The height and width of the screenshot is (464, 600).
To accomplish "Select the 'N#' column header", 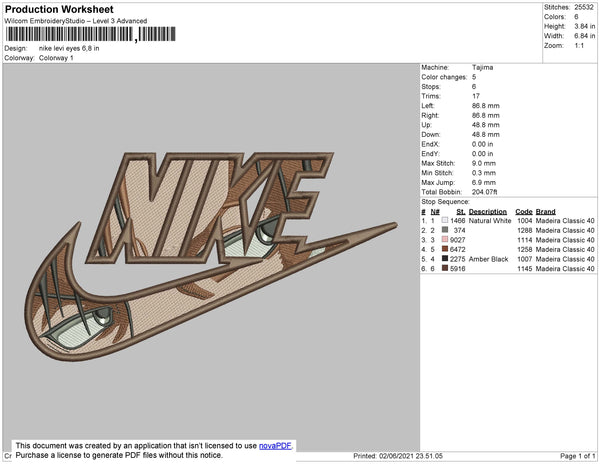I will pyautogui.click(x=435, y=212).
